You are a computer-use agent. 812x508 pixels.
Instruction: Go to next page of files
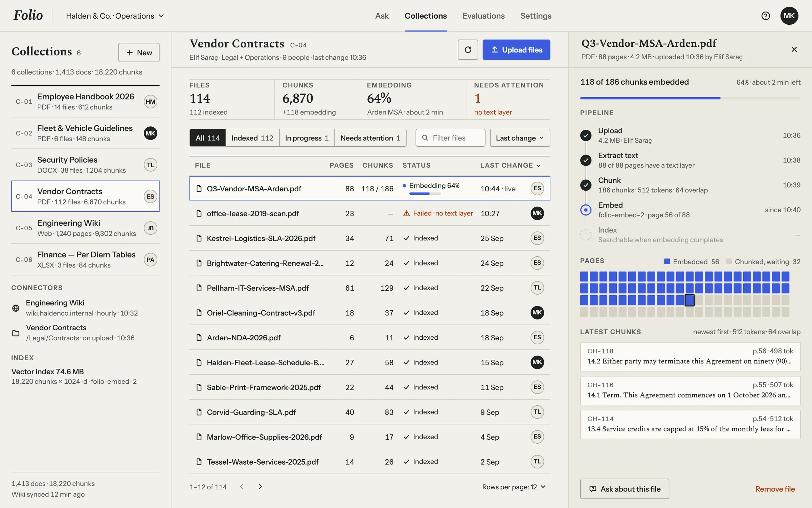click(x=260, y=487)
